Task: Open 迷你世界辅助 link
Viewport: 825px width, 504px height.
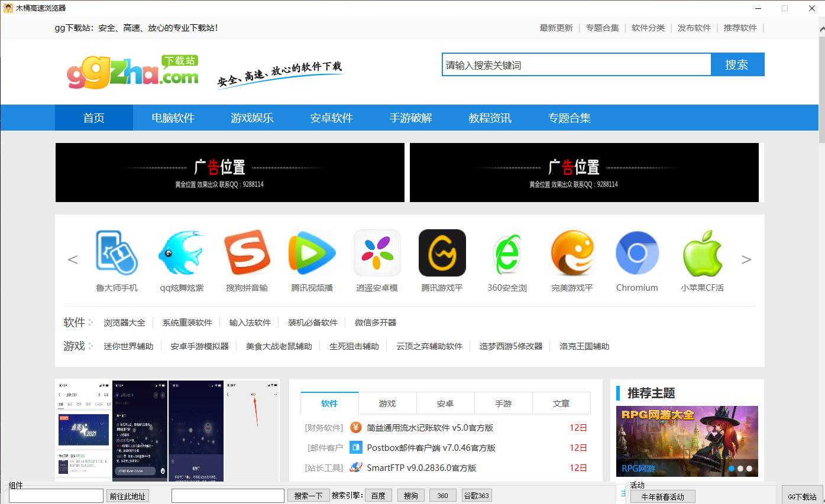Action: [x=128, y=346]
